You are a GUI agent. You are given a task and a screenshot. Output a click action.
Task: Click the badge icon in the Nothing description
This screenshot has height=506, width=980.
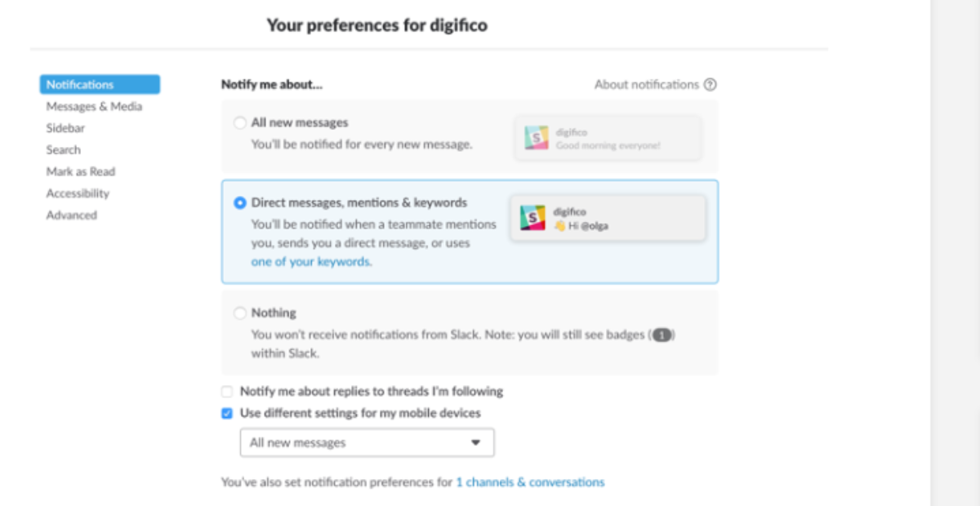coord(663,334)
